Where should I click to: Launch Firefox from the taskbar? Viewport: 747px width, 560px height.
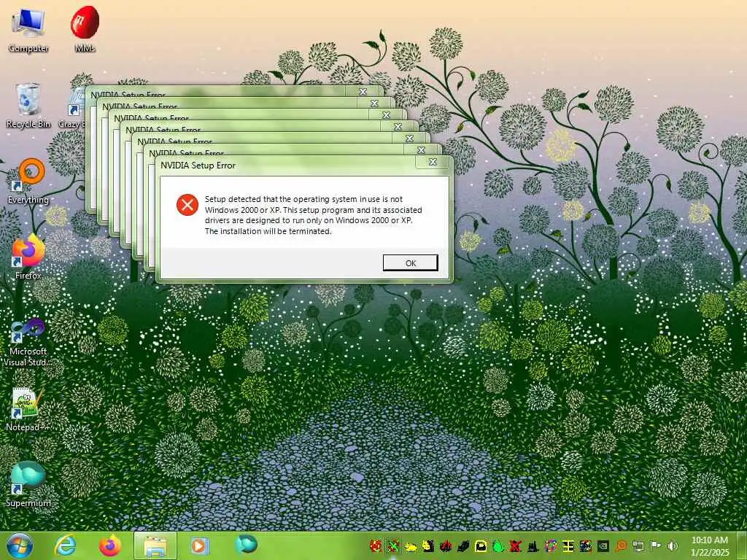tap(109, 545)
